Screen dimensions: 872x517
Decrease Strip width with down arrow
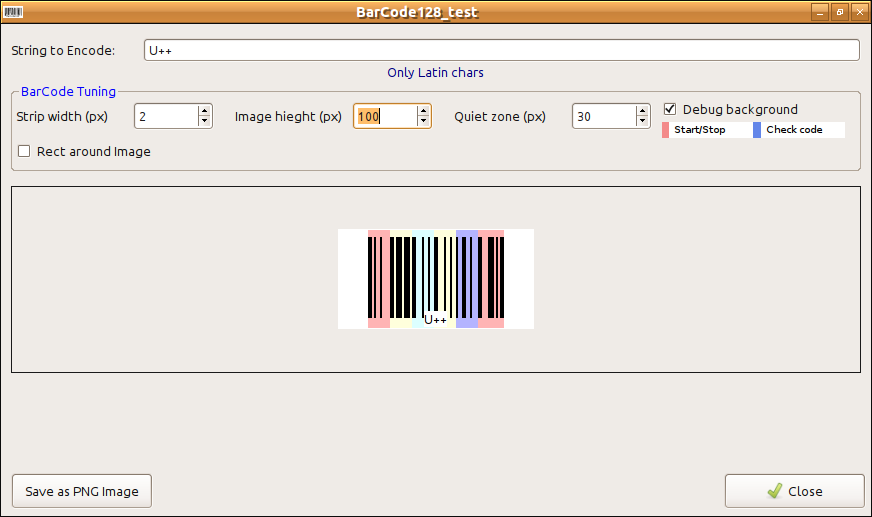pos(205,122)
